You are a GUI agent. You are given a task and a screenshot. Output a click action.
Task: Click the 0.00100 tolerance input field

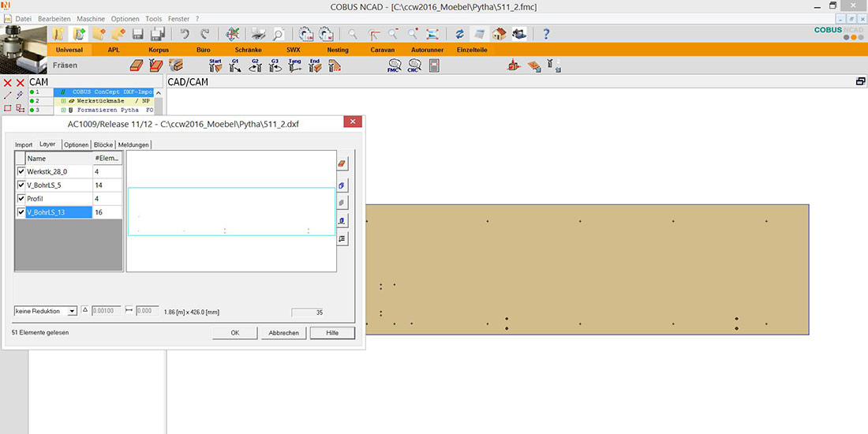105,311
